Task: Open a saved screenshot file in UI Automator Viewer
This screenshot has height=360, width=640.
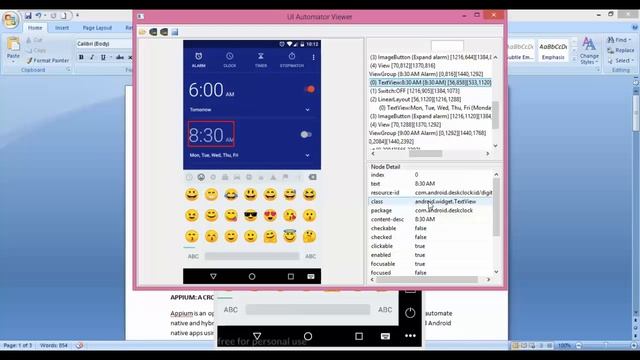Action: click(x=142, y=32)
